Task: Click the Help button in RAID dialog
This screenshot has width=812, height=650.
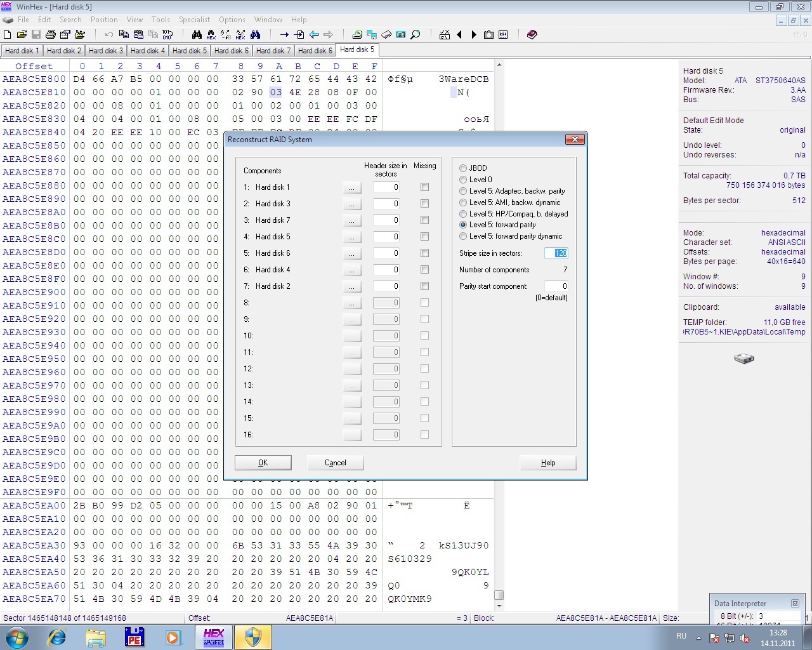Action: (x=548, y=463)
